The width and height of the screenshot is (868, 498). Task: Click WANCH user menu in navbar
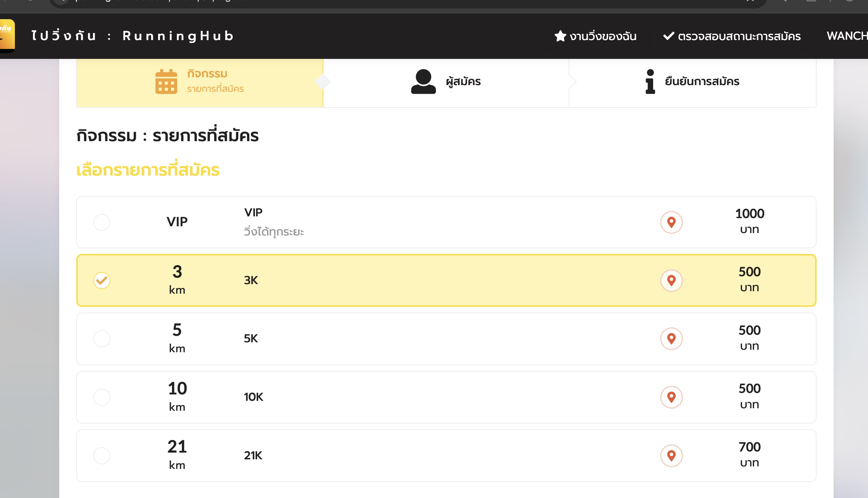pos(847,36)
